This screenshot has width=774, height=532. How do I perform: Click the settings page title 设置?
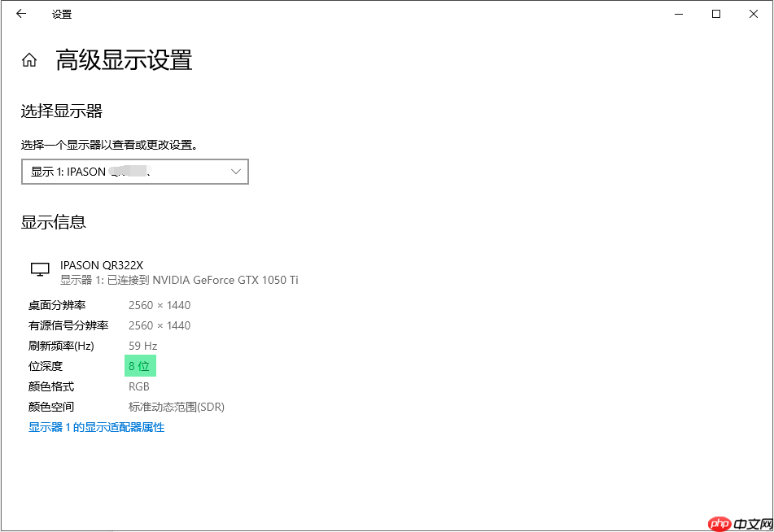(x=62, y=14)
